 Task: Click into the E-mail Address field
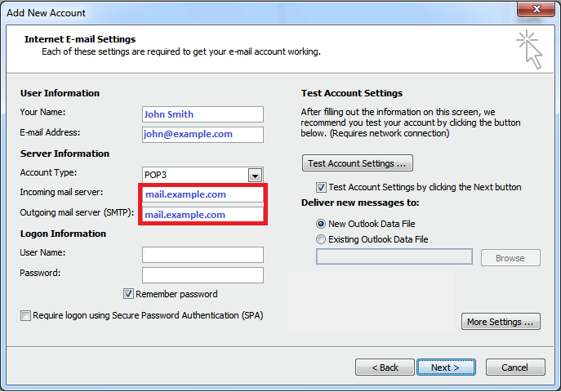[203, 135]
